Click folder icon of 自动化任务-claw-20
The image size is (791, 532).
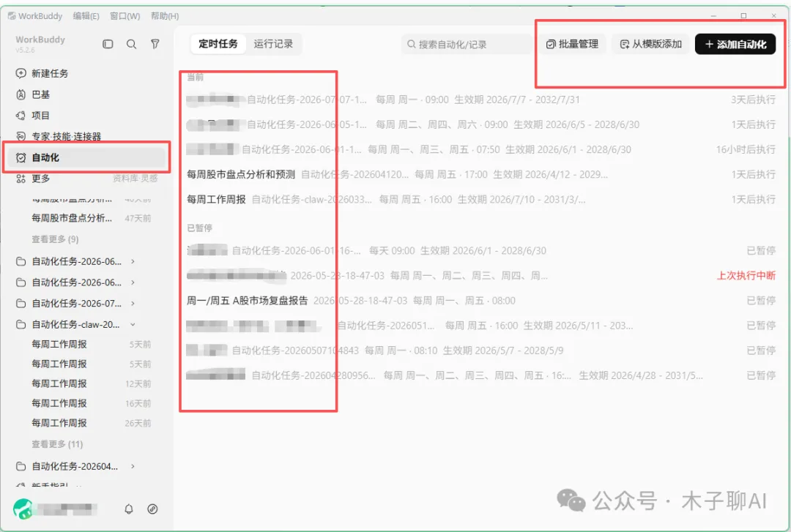[x=21, y=324]
